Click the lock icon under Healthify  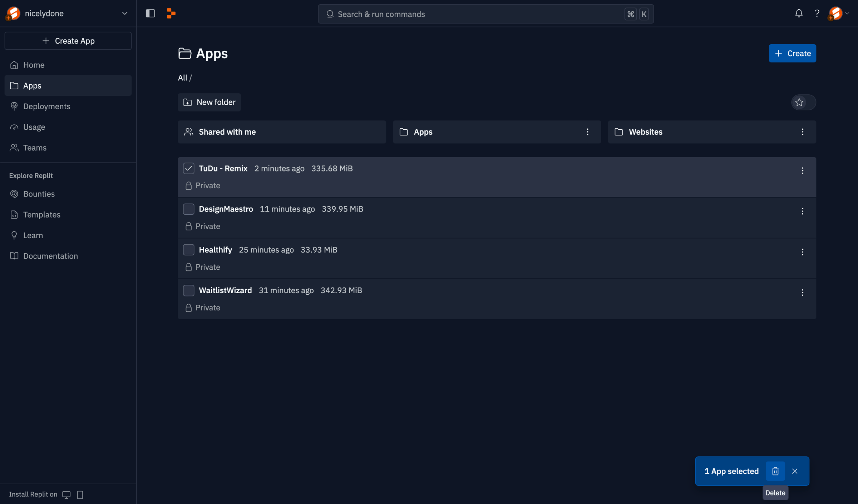point(188,267)
